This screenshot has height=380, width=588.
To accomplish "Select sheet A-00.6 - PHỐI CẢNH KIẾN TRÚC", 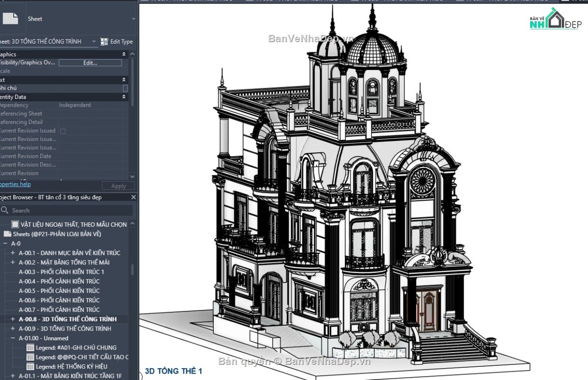I will 59,300.
